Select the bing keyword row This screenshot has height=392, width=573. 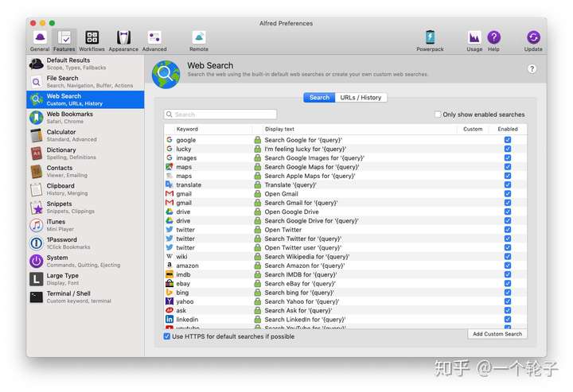[x=345, y=293]
